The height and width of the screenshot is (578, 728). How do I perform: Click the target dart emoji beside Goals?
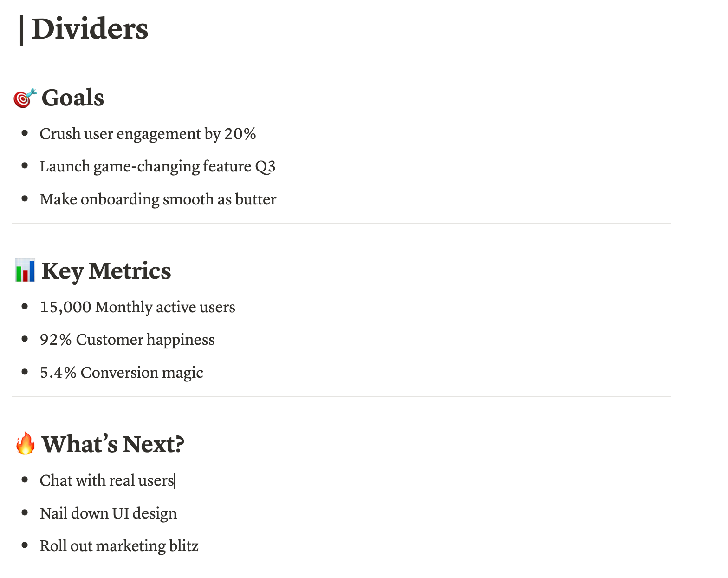[25, 98]
